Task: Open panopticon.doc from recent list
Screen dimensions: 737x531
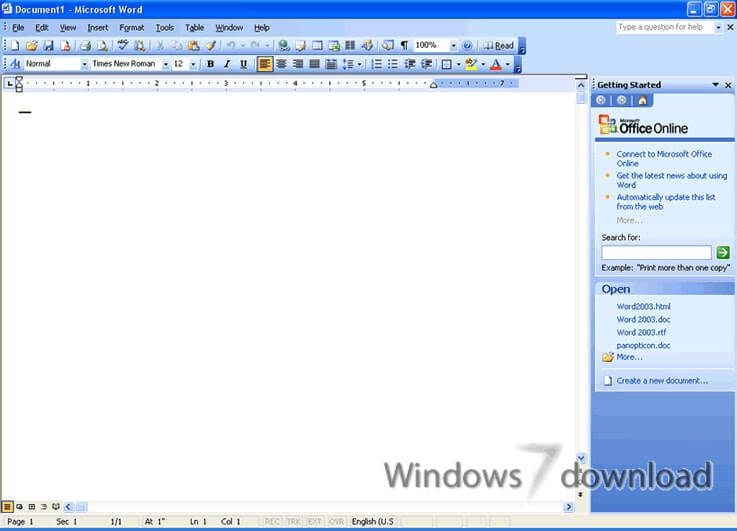Action: [643, 345]
